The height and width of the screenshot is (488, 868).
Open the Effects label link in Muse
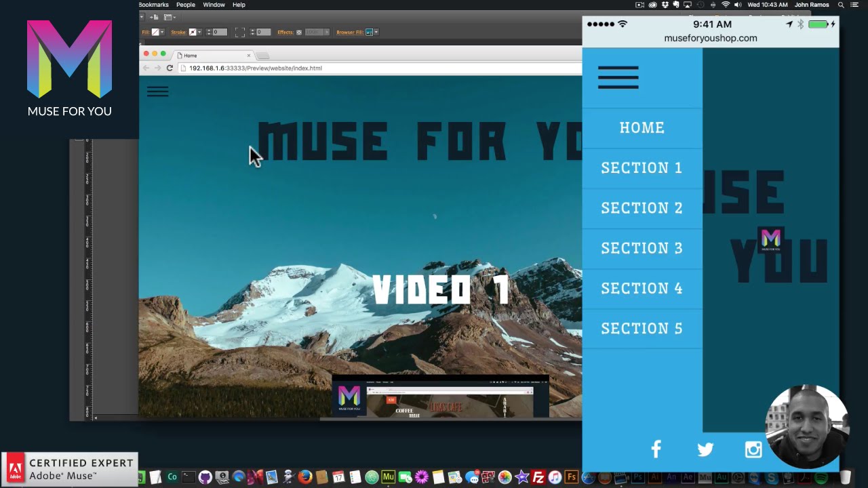tap(285, 32)
